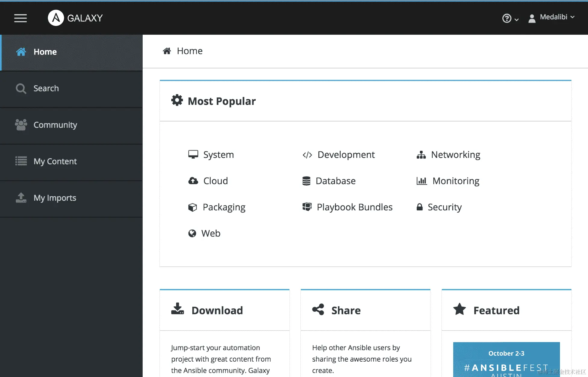Click the Security padlock icon
The image size is (588, 377).
coord(419,207)
